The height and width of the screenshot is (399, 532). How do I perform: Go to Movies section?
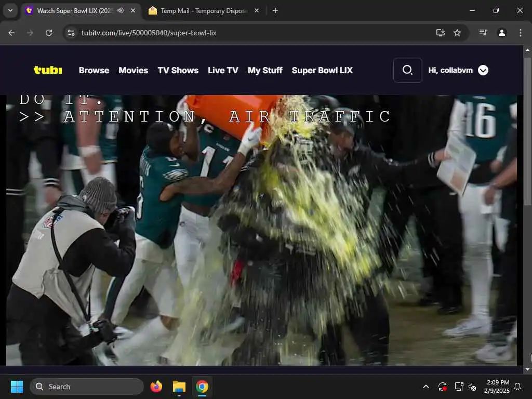(134, 70)
